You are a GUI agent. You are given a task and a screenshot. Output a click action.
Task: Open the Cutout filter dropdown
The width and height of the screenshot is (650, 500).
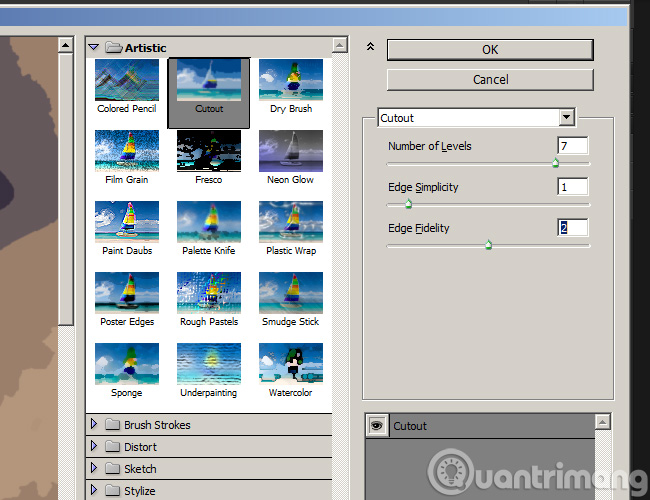tap(566, 117)
